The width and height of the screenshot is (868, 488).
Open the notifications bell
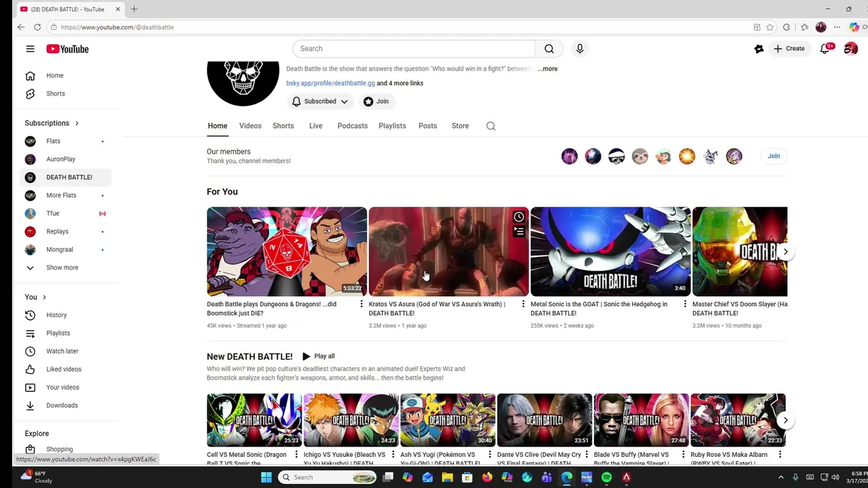(x=825, y=49)
